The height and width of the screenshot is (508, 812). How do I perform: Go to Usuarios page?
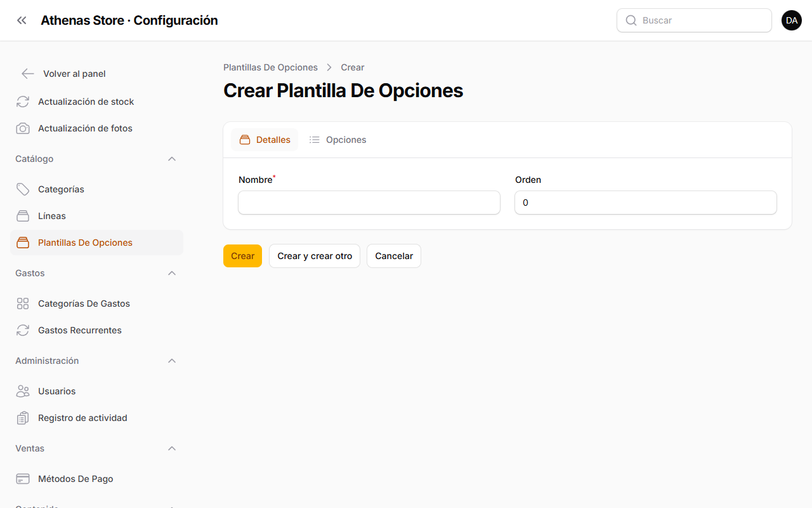click(x=96, y=391)
